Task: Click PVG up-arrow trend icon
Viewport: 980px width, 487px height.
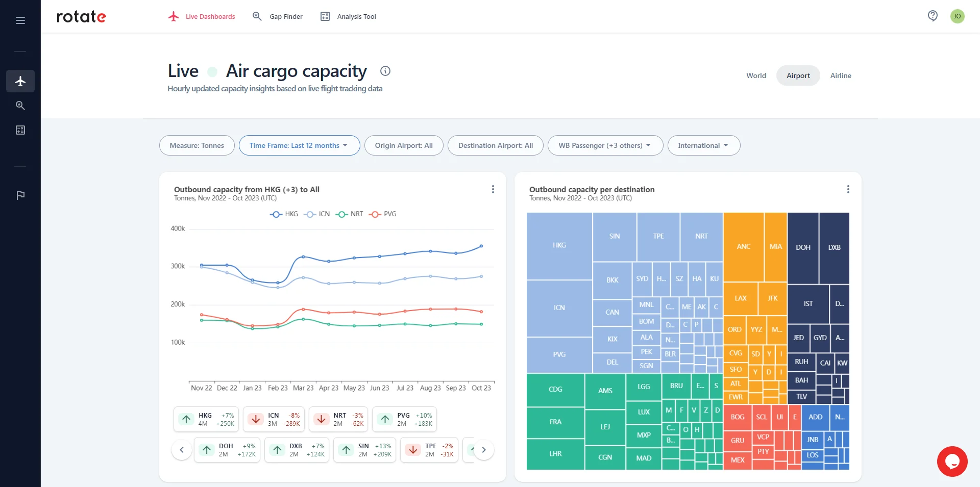Action: tap(385, 419)
